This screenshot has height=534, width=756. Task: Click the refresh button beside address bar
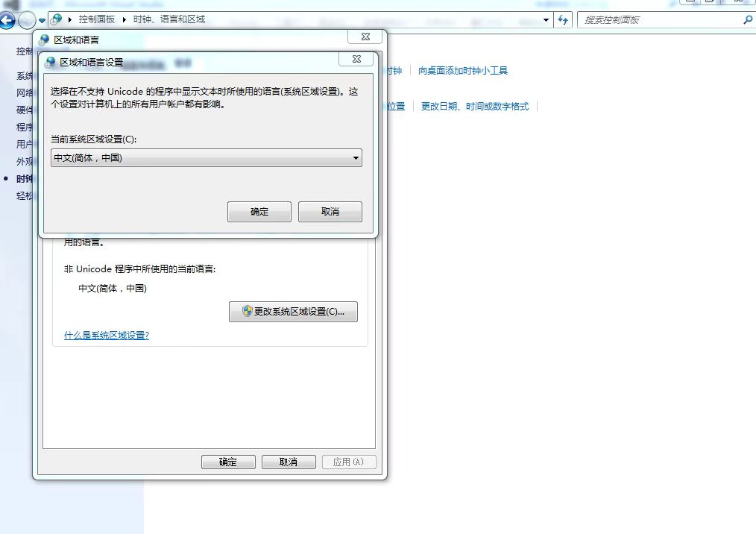click(x=563, y=20)
